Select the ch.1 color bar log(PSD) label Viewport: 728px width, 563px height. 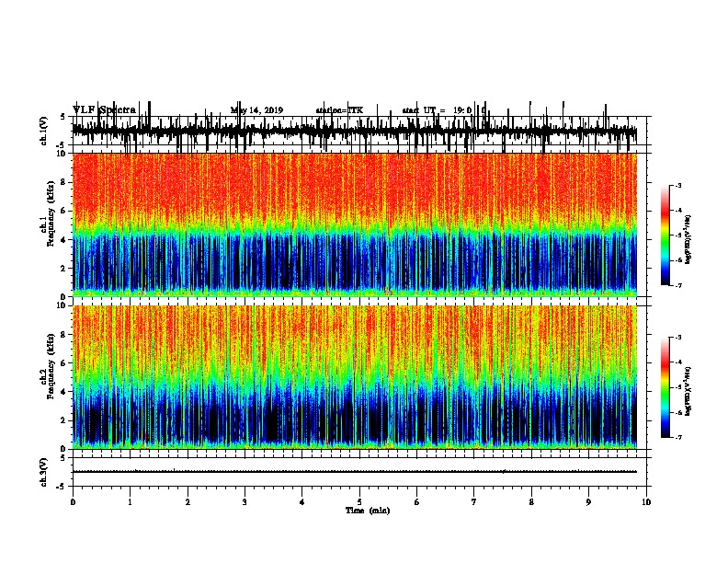[688, 239]
